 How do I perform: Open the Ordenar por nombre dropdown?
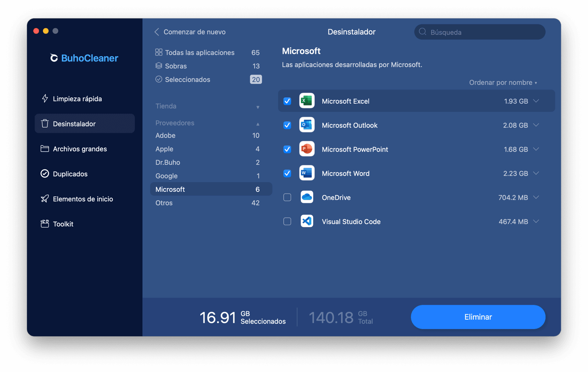(503, 82)
